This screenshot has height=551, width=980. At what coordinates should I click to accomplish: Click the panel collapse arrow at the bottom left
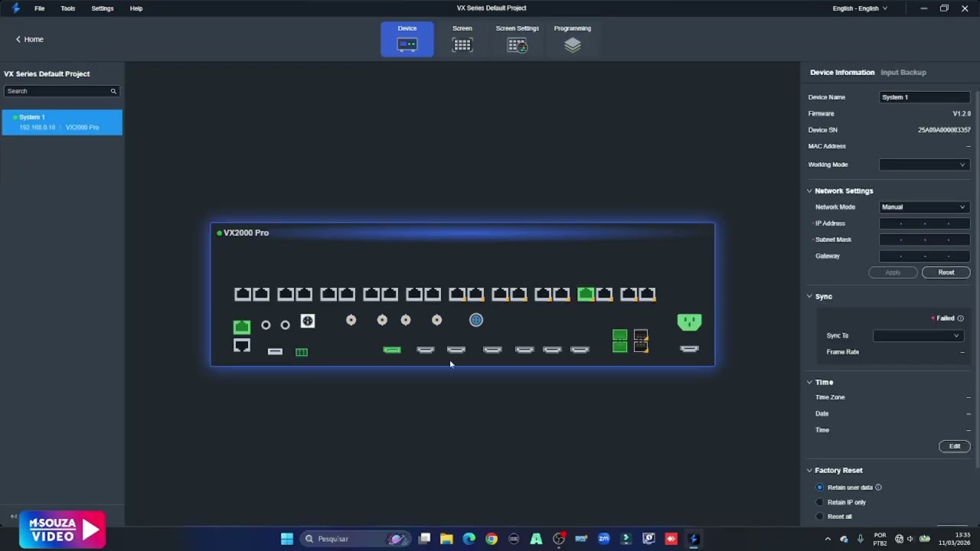(x=13, y=517)
